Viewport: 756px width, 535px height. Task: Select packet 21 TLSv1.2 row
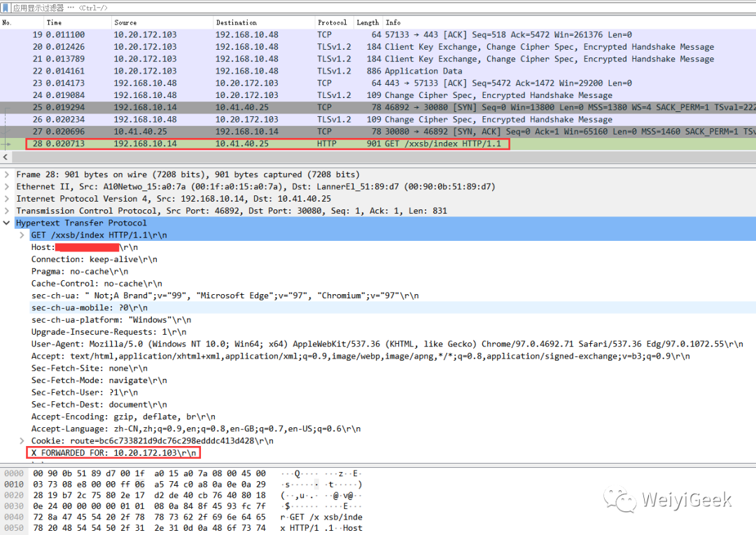(x=378, y=59)
